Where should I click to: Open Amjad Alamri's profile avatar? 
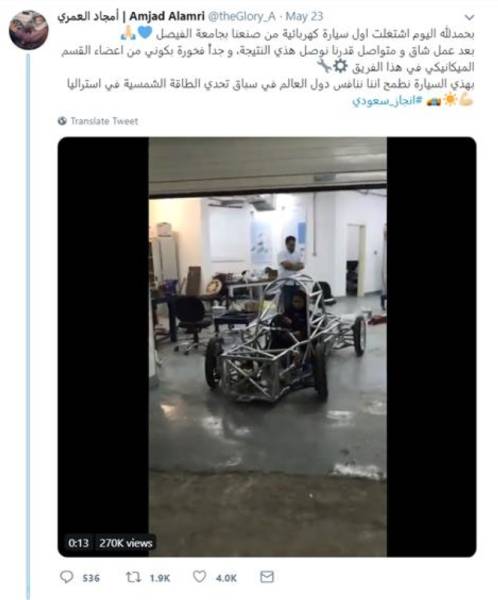pos(29,30)
